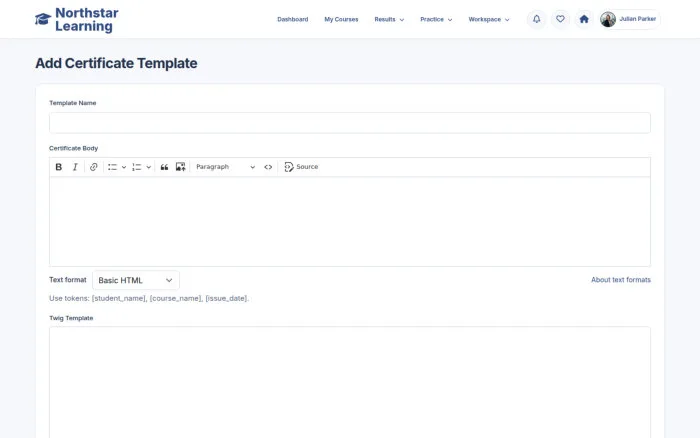Open the Text format Basic HTML dropdown

[x=136, y=280]
